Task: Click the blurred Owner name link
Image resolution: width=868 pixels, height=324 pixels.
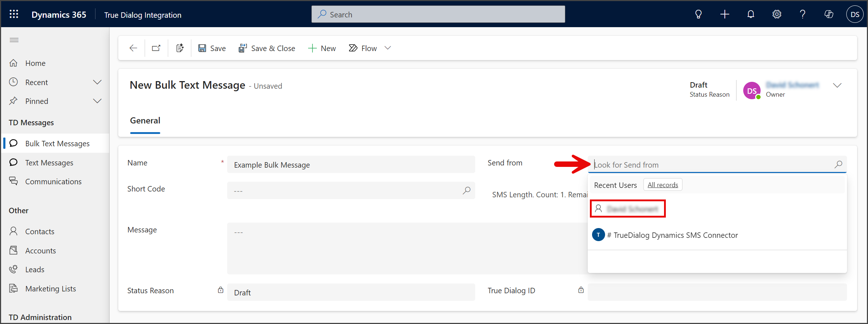Action: tap(792, 85)
